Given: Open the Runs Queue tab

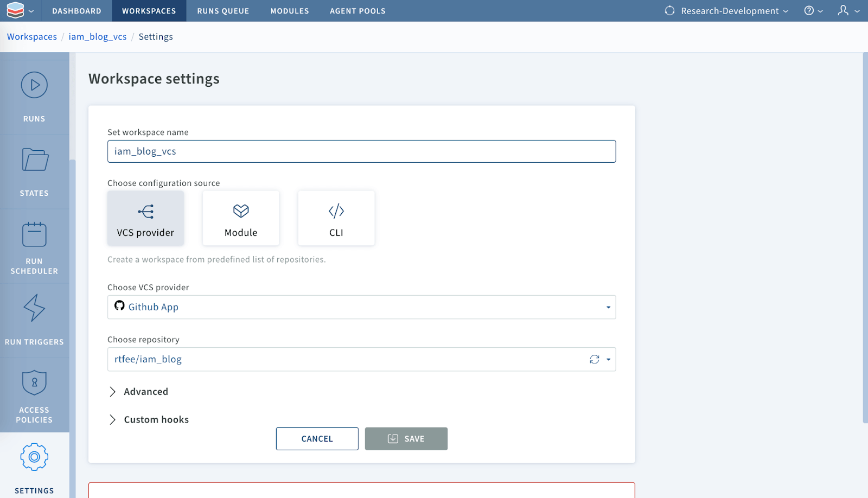Looking at the screenshot, I should pos(223,11).
